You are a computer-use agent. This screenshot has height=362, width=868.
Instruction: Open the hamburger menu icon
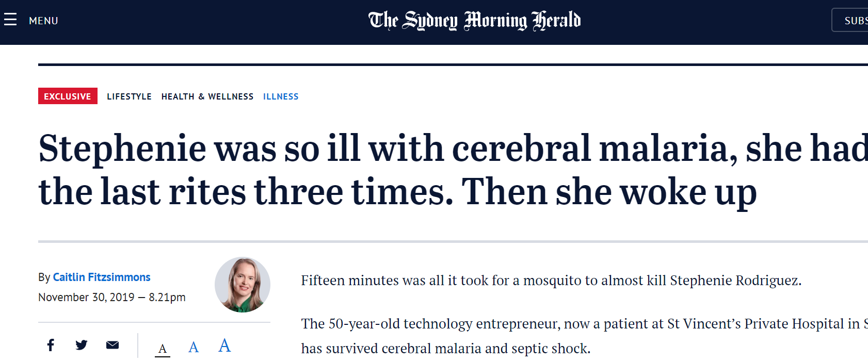(x=10, y=20)
